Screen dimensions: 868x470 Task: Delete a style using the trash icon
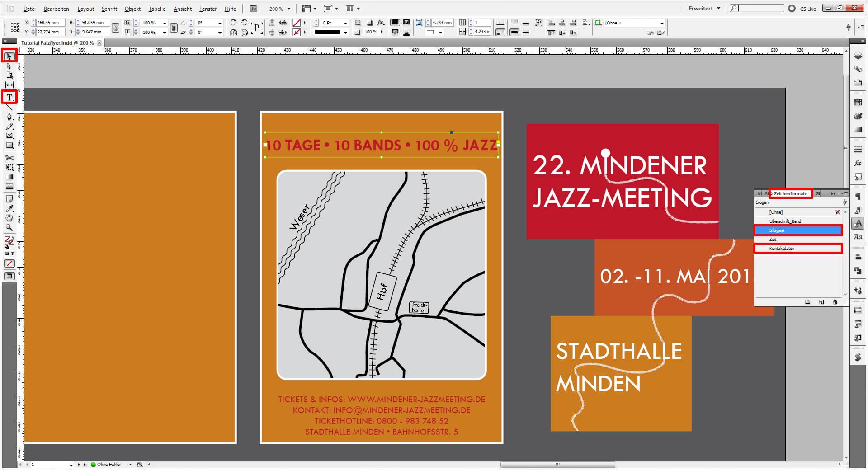coord(835,302)
